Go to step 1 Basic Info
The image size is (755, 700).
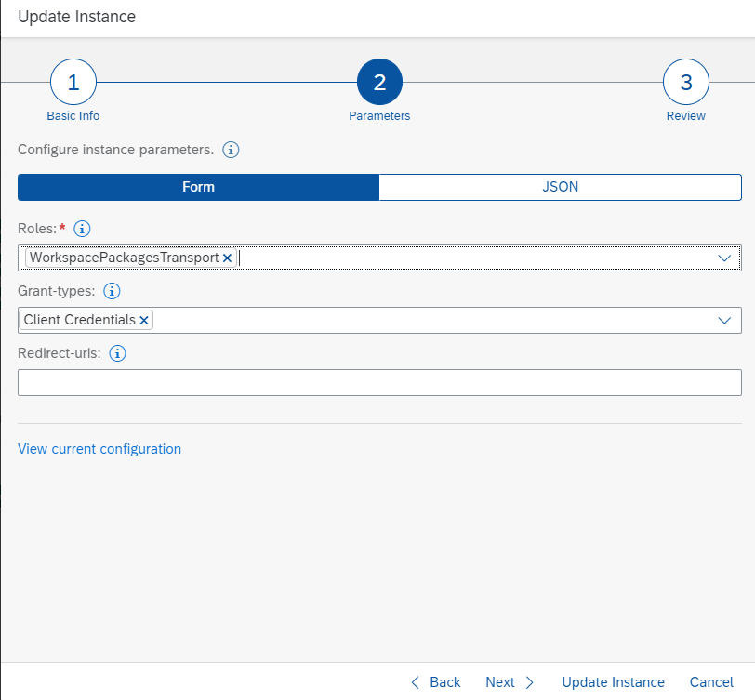(x=73, y=83)
